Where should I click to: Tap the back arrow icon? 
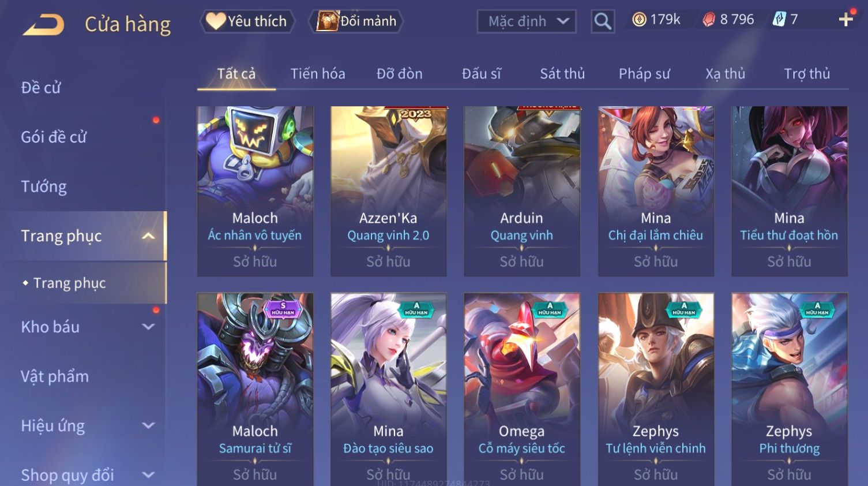click(44, 24)
